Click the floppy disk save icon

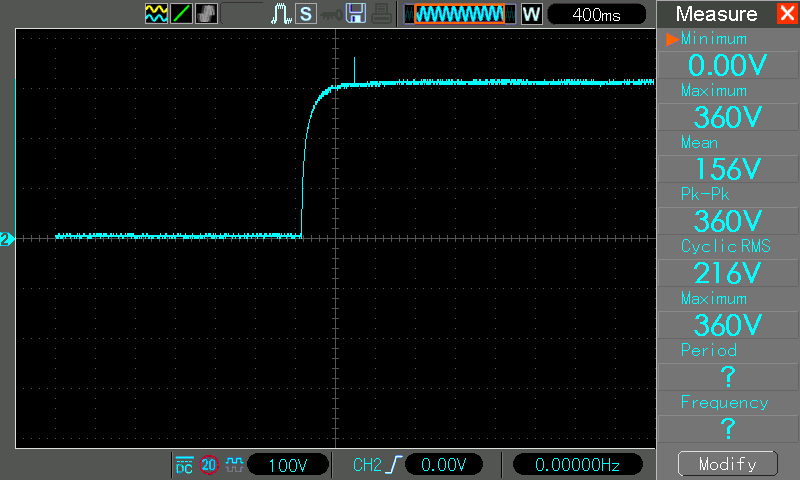click(355, 14)
